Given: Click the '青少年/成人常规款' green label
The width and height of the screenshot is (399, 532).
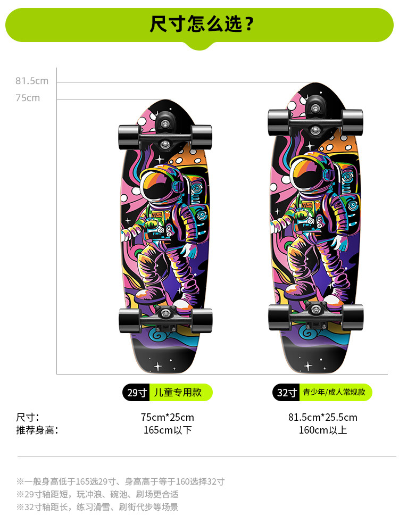Looking at the screenshot, I should [x=336, y=393].
